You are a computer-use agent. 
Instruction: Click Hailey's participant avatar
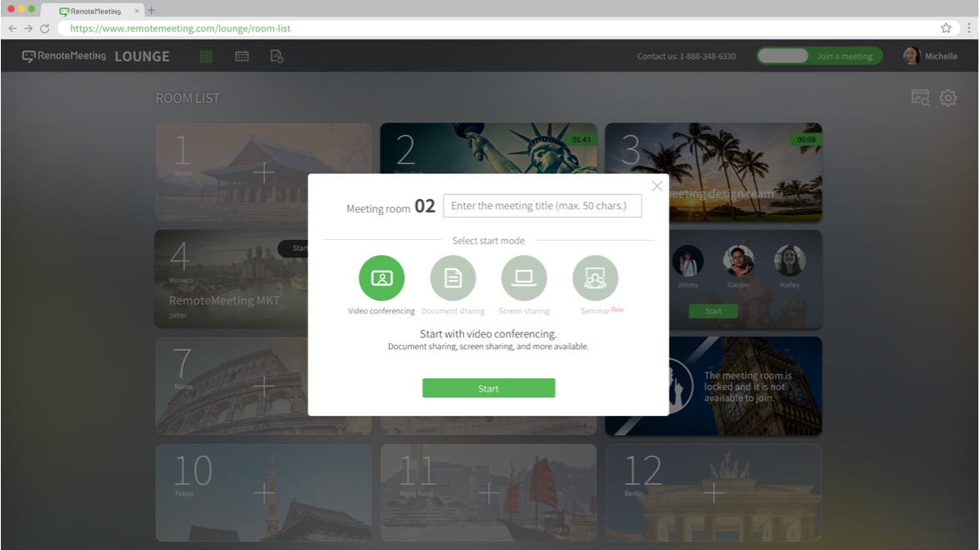click(x=789, y=261)
